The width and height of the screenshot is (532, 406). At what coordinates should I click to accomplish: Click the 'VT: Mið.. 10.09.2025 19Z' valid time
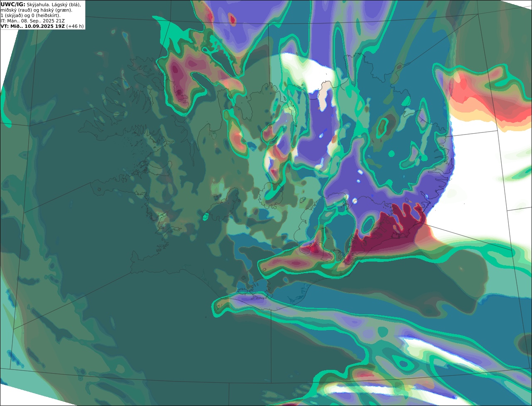pos(33,26)
